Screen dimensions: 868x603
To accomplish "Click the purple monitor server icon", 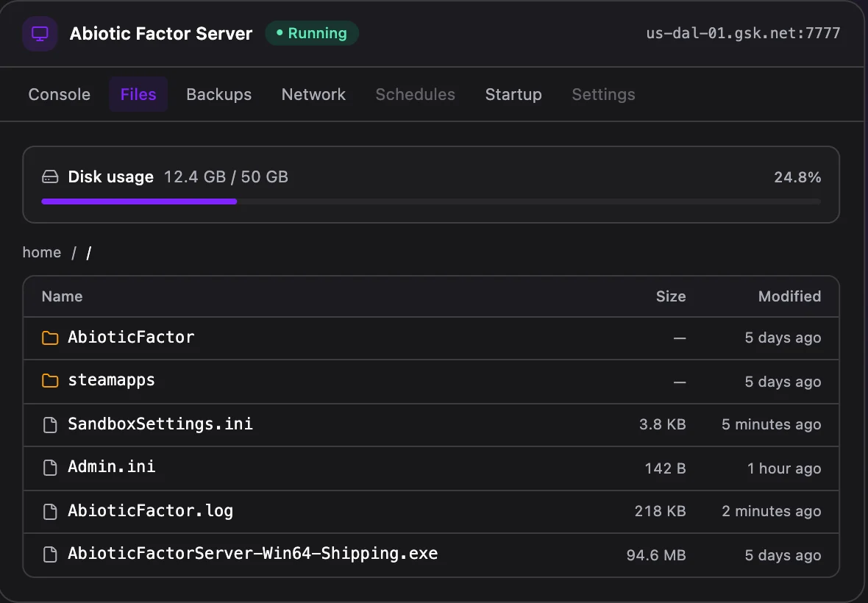I will tap(40, 34).
